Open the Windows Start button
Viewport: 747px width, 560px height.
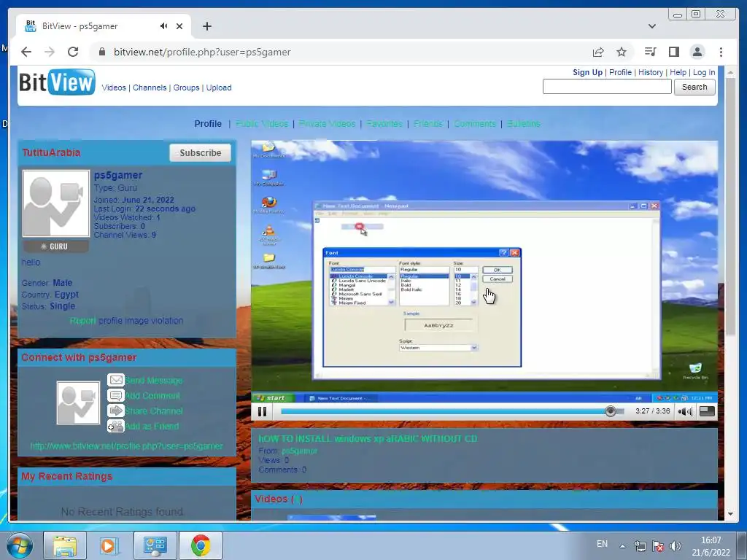(19, 545)
